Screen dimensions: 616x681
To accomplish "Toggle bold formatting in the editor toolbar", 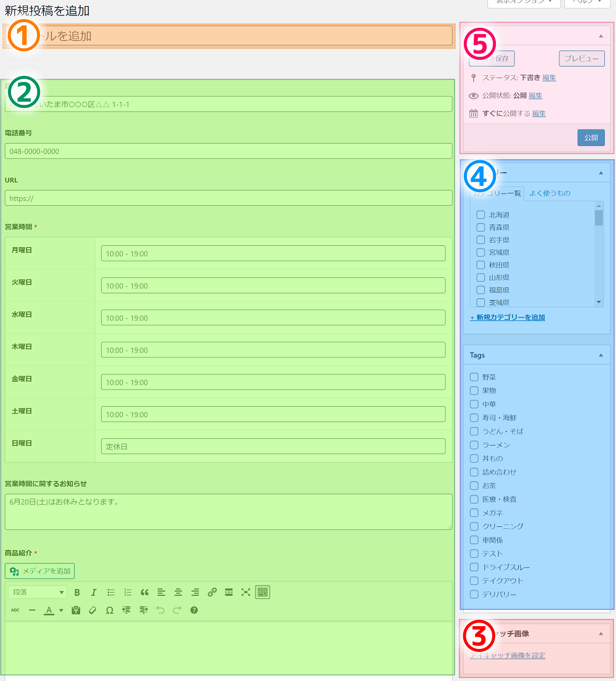I will pyautogui.click(x=77, y=592).
